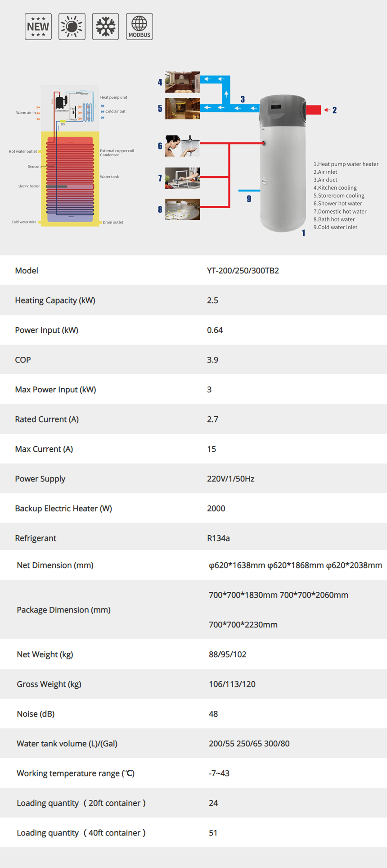Open the bath hot water photo
Screen dimensions: 387x868
182,209
